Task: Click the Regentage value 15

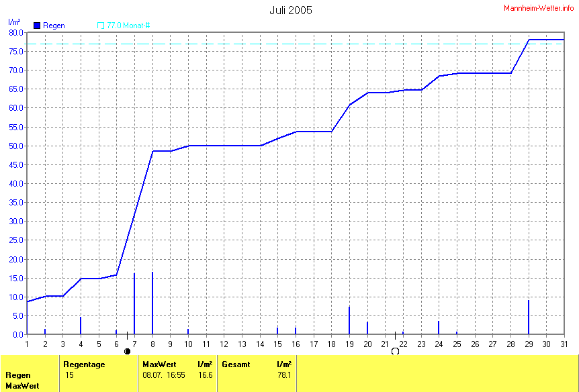Action: pos(70,375)
